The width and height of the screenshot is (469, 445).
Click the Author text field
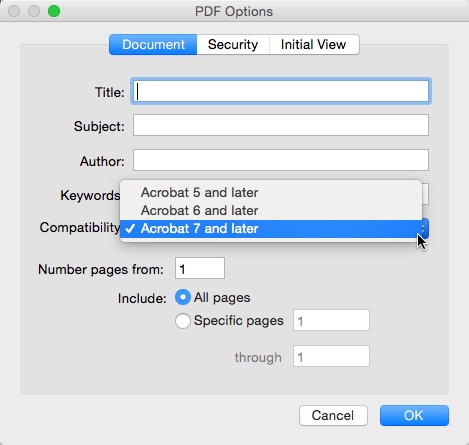281,160
